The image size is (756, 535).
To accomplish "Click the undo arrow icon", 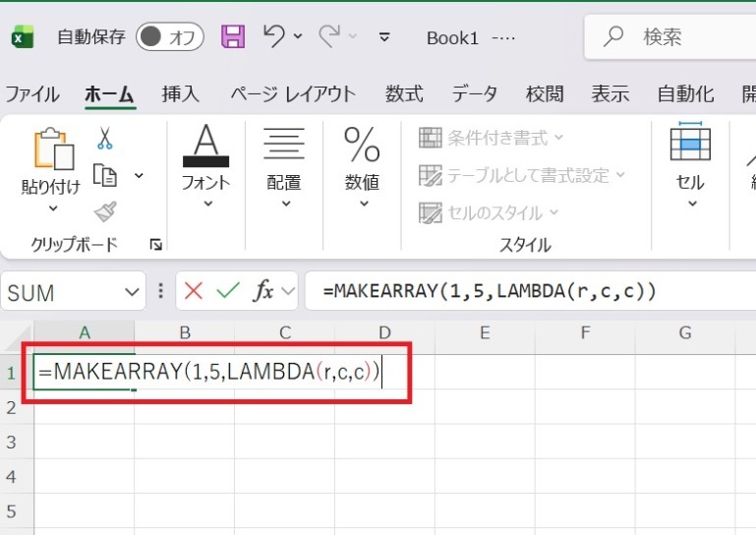I will pos(274,36).
